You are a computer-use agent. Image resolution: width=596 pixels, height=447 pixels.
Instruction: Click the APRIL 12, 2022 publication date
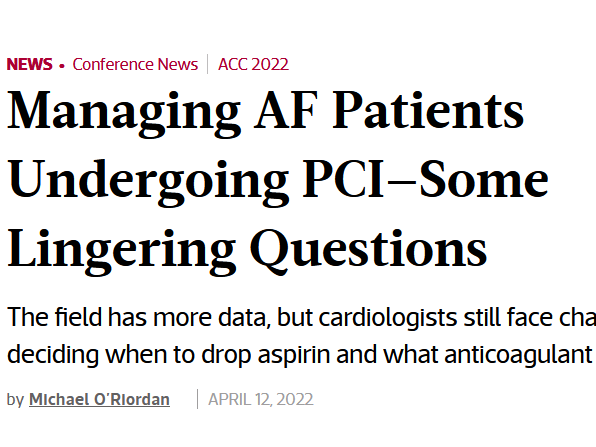coord(261,399)
